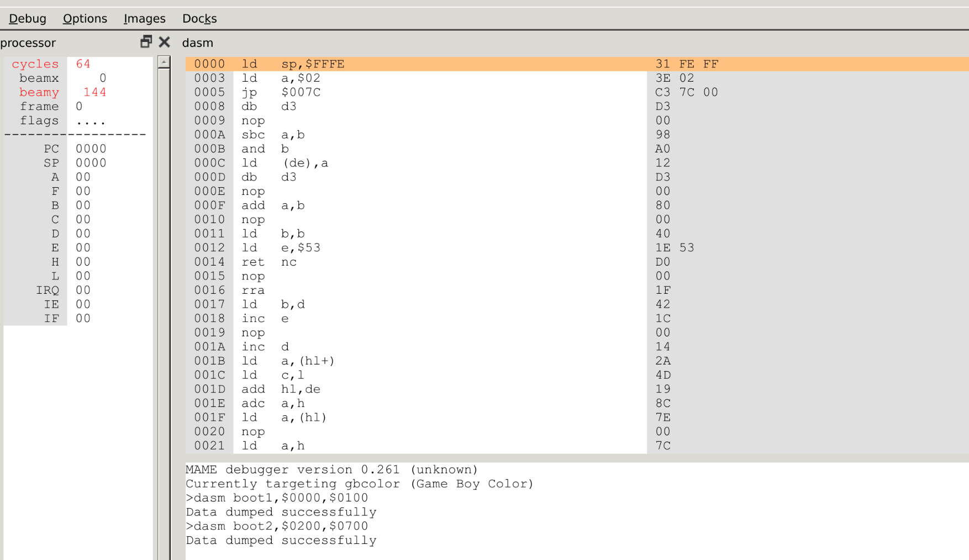Select the 'ld a,(hl+)' instruction row

click(x=577, y=361)
